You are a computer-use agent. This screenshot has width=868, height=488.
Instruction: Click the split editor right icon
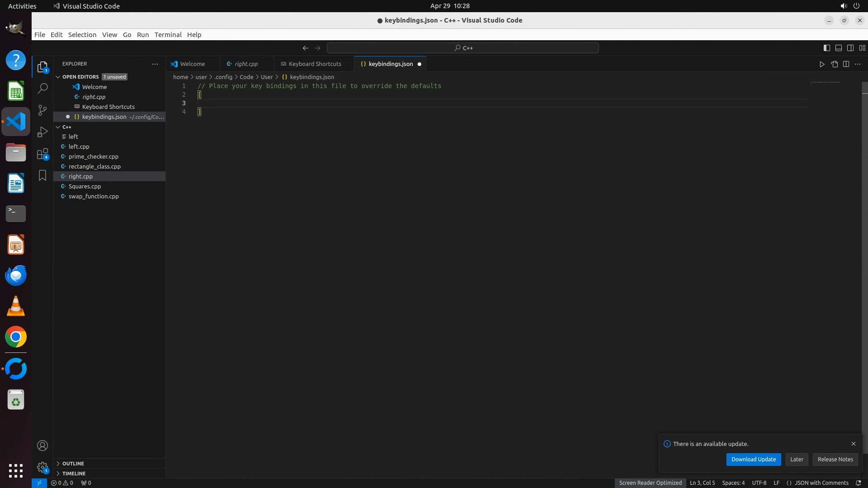tap(846, 64)
